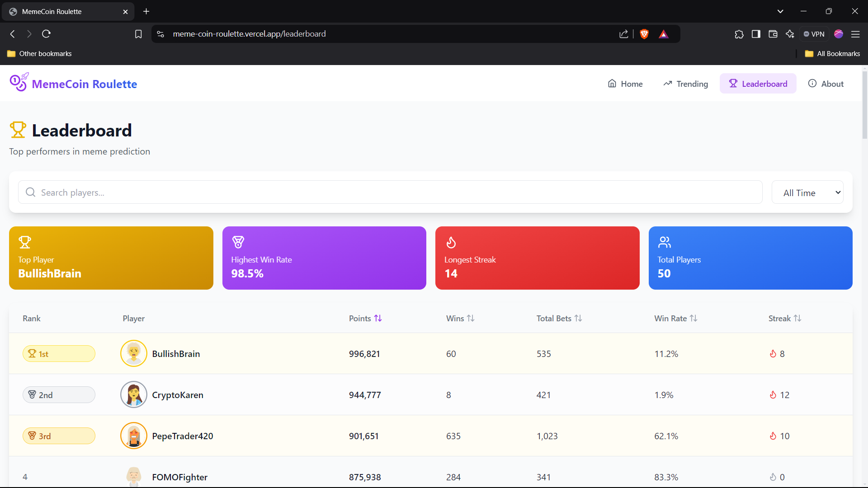Open the browser extensions puzzle icon
Screen dimensions: 868x488
click(x=739, y=34)
